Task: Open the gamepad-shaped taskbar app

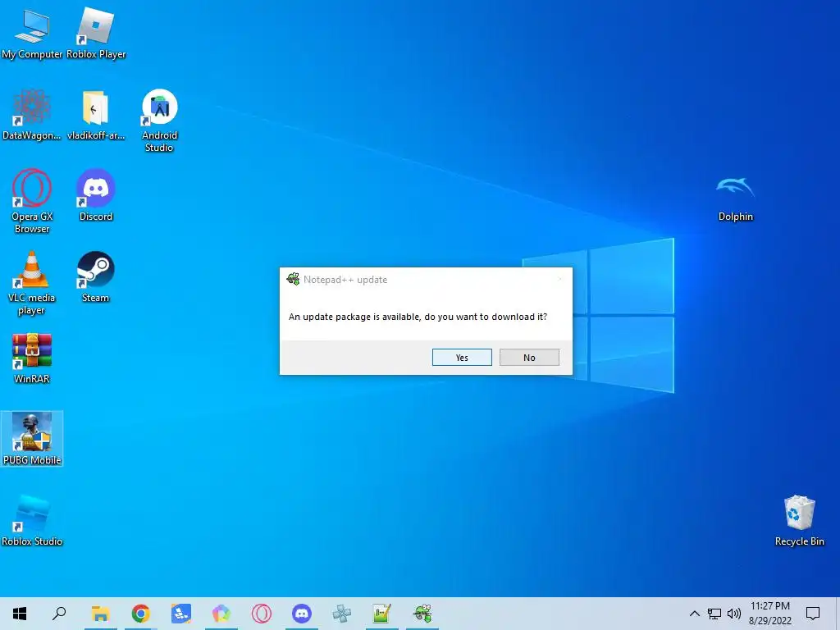Action: (342, 614)
